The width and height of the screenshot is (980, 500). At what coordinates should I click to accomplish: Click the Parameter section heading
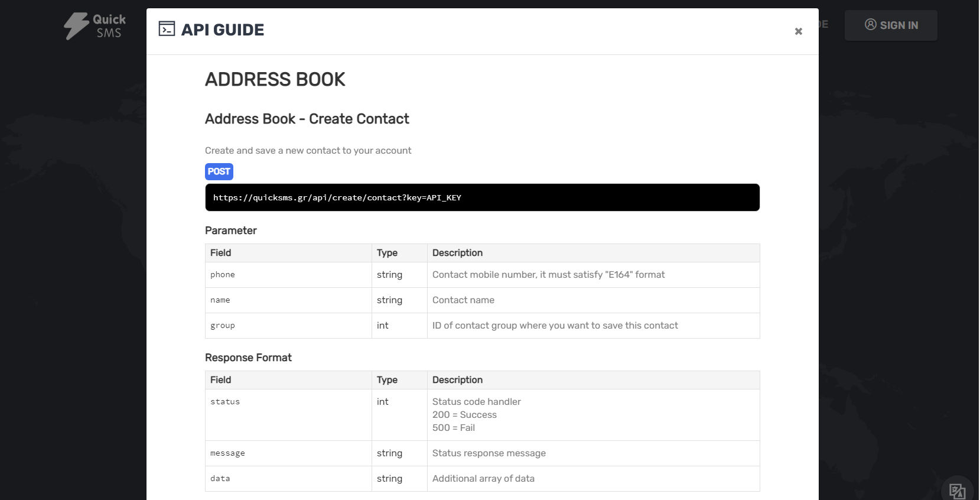(231, 230)
